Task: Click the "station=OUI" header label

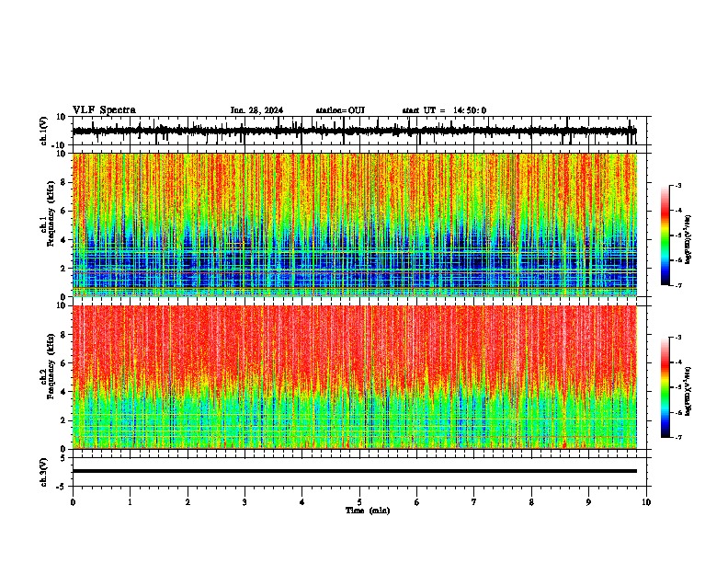Action: point(340,110)
